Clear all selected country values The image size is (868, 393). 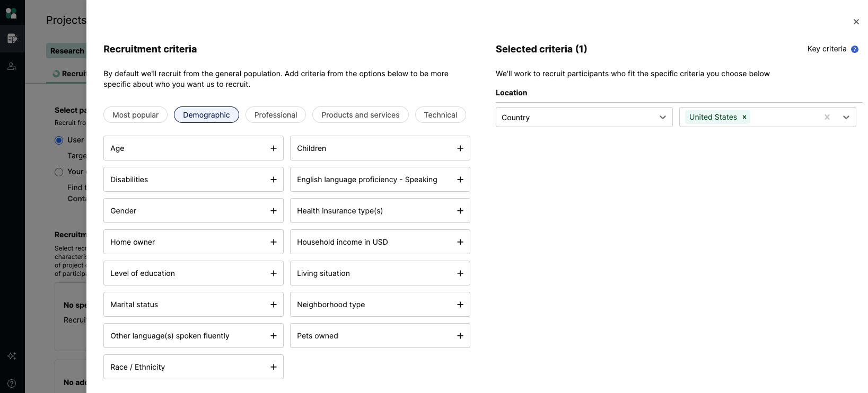(x=827, y=117)
